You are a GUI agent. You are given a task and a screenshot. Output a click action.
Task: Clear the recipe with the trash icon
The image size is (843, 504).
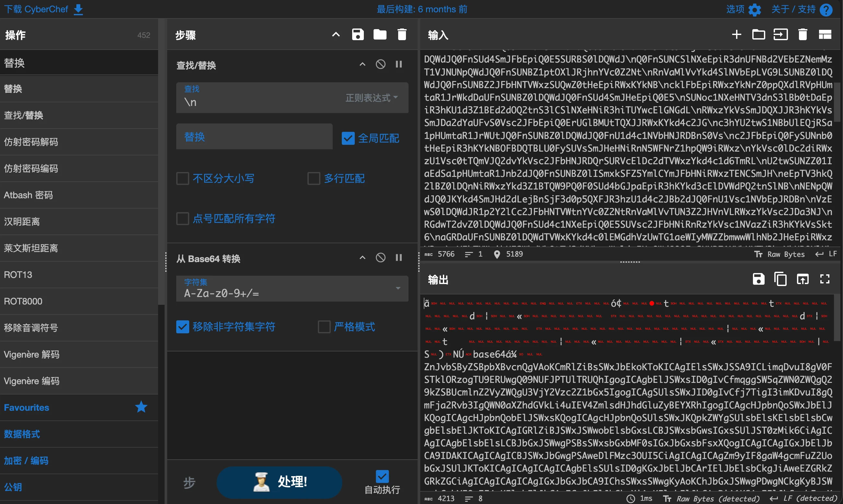402,35
